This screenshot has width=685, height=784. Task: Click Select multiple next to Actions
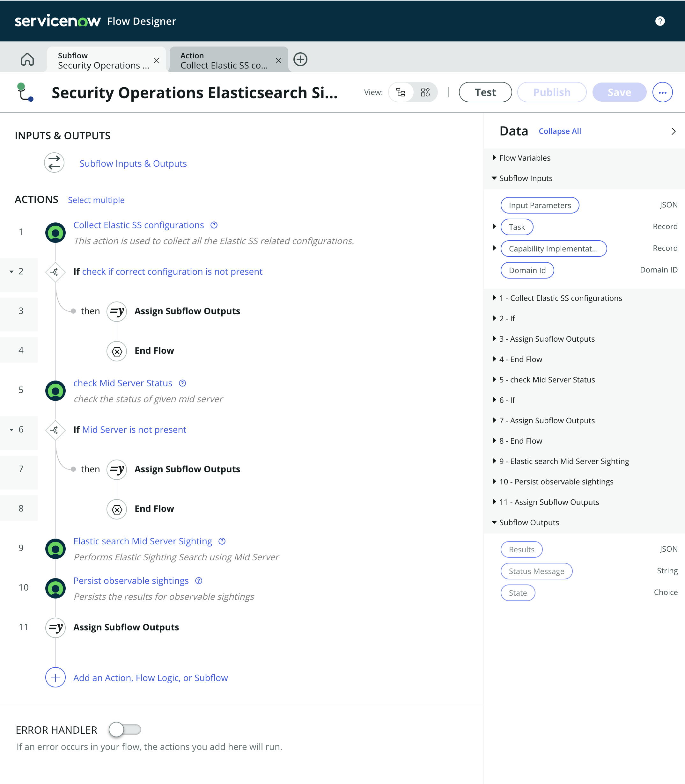[96, 200]
